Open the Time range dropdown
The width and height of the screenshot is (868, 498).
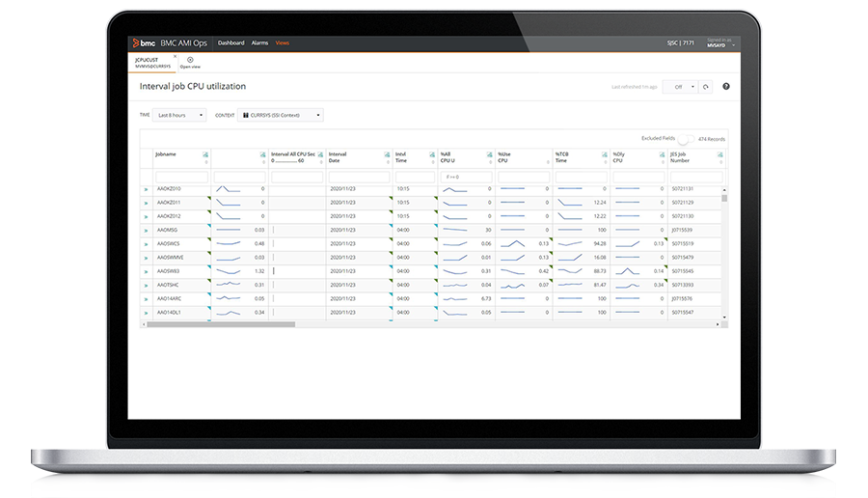click(180, 115)
